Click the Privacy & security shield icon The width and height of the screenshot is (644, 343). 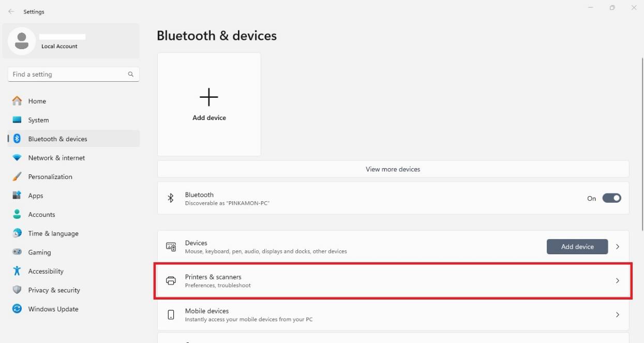[17, 290]
